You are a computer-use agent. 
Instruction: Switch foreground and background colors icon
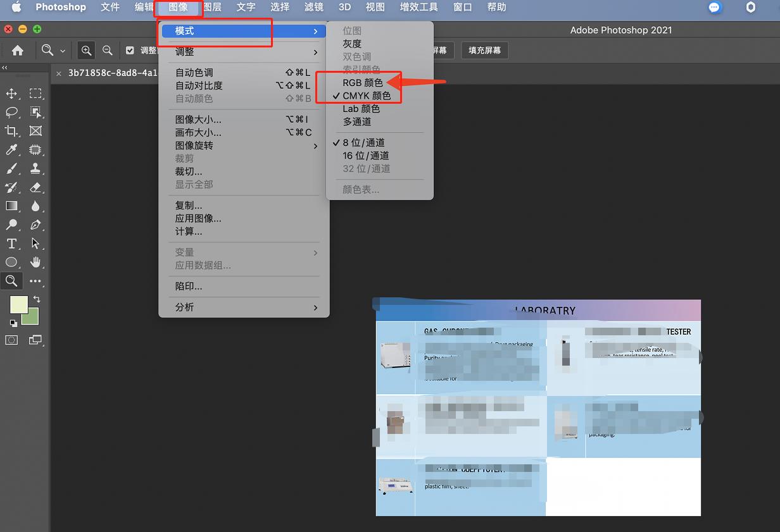tap(37, 299)
